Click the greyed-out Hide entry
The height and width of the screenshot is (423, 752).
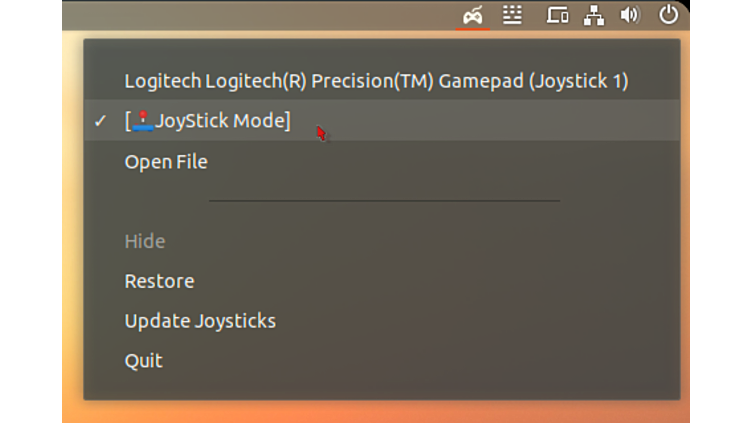click(145, 241)
